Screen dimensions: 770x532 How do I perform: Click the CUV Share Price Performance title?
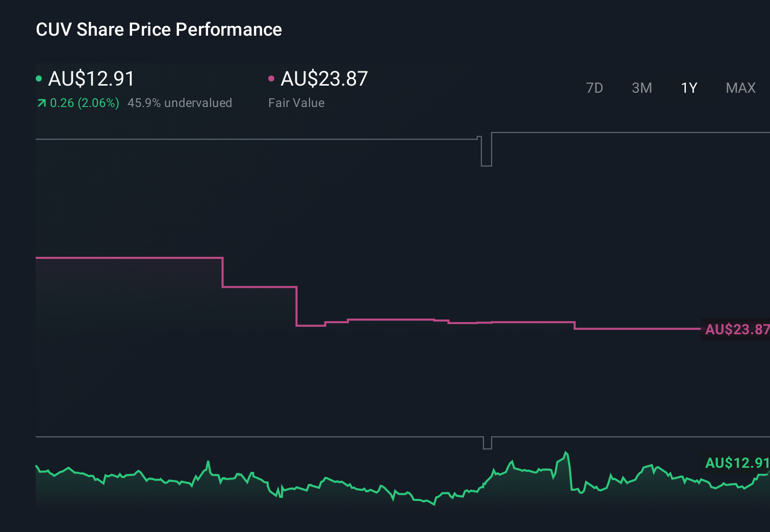[159, 30]
